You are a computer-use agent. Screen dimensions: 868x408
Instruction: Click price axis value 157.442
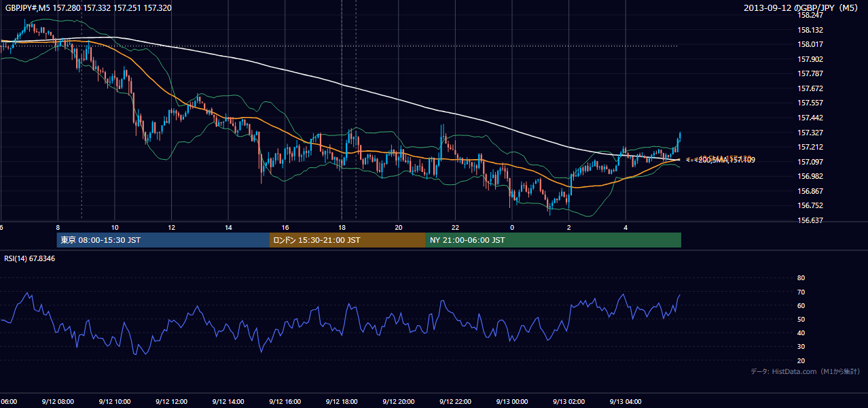pos(811,118)
